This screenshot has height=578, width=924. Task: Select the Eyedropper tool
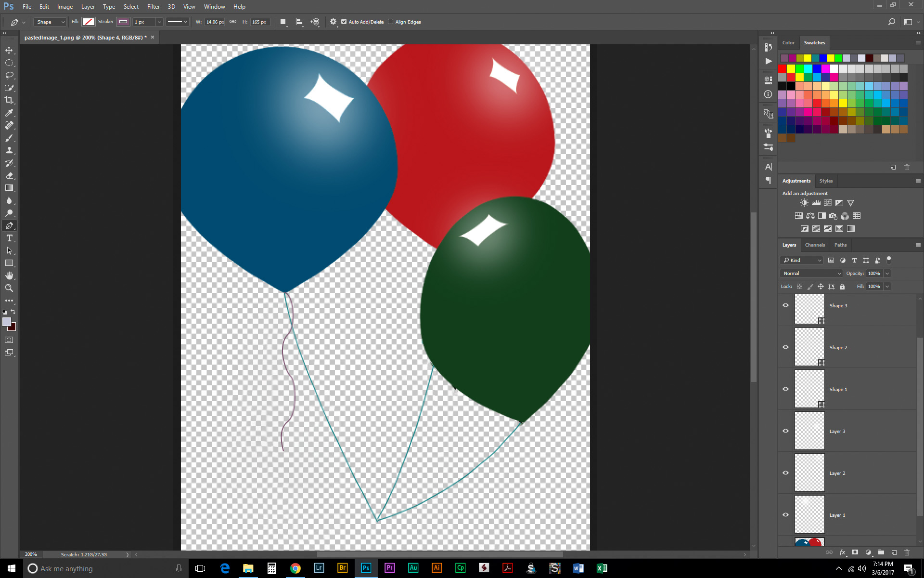click(x=9, y=113)
